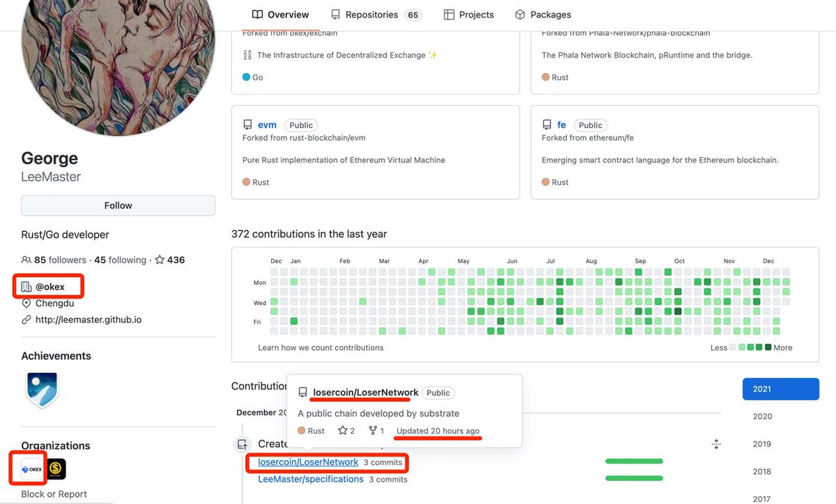Click the Packages box icon
Image resolution: width=836 pixels, height=504 pixels.
pos(520,15)
